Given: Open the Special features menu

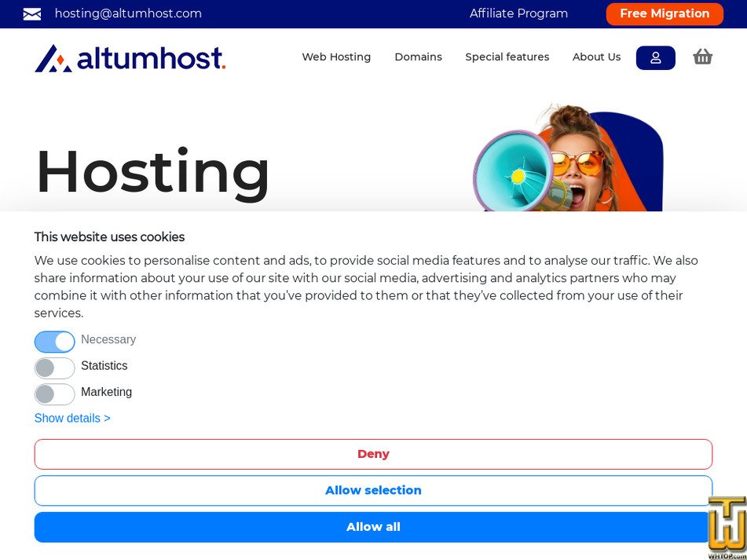Looking at the screenshot, I should [x=507, y=57].
